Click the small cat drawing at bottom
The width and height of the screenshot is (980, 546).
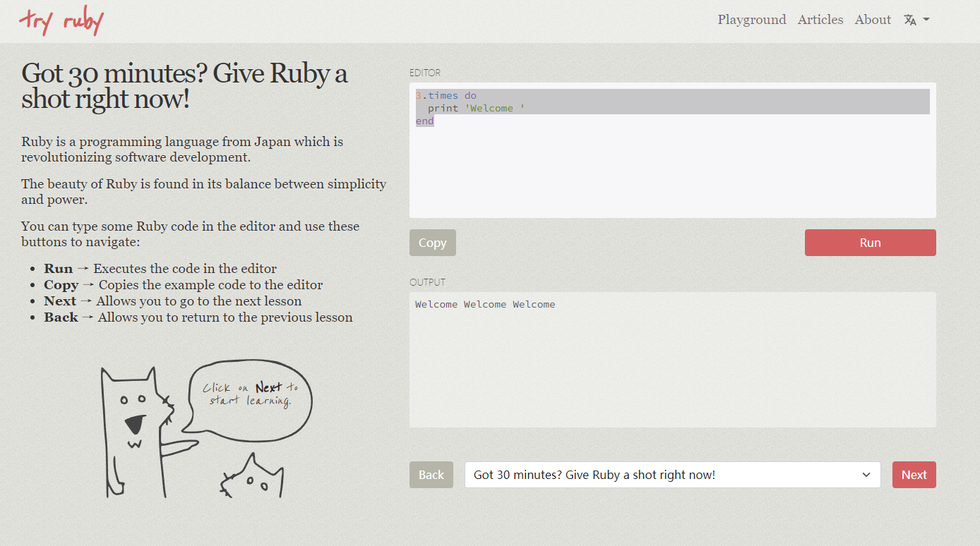(252, 477)
